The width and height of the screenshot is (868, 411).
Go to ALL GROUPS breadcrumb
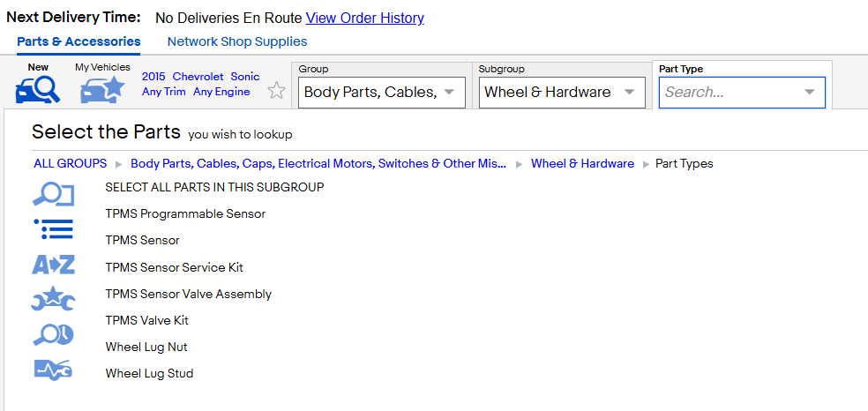[71, 164]
